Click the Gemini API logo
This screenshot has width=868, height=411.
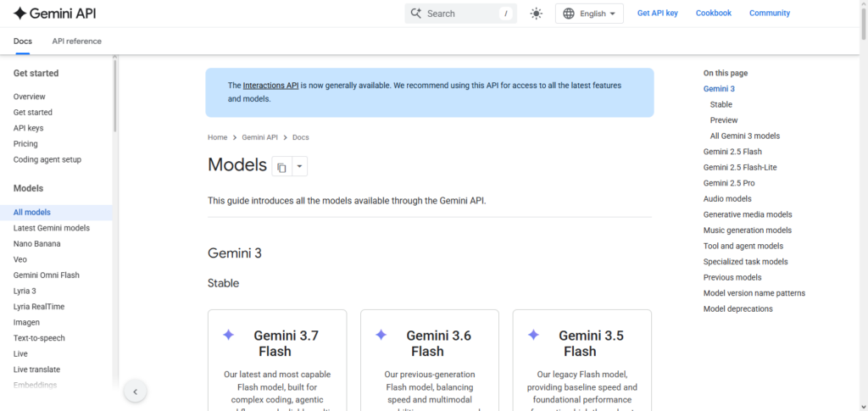[x=53, y=14]
